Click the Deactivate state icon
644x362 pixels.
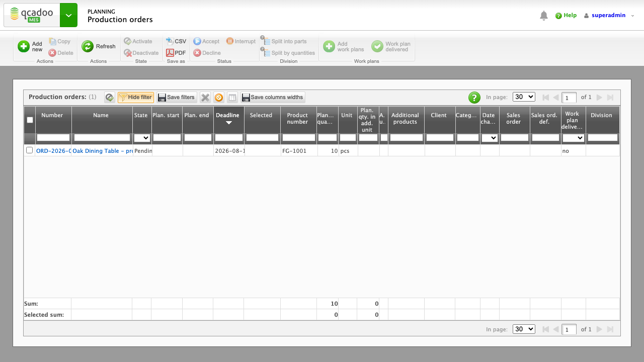[x=128, y=53]
